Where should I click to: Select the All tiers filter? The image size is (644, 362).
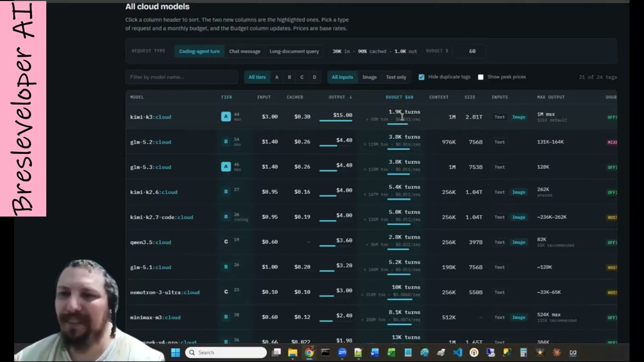pyautogui.click(x=257, y=77)
